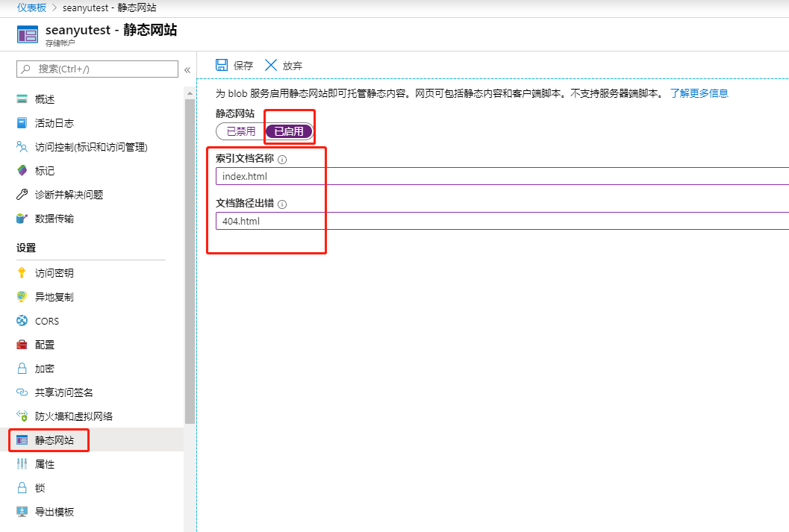The width and height of the screenshot is (789, 532).
Task: Click the 配置 toolbox icon
Action: coord(22,345)
